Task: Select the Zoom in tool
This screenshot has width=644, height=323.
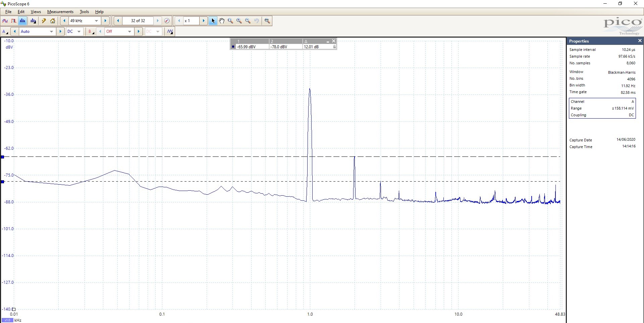Action: (239, 21)
